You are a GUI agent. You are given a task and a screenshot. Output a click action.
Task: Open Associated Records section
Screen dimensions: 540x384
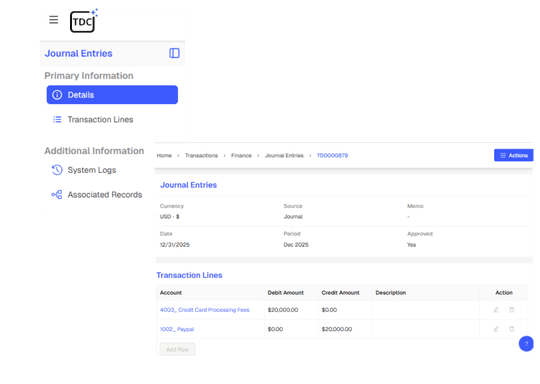[x=105, y=195]
